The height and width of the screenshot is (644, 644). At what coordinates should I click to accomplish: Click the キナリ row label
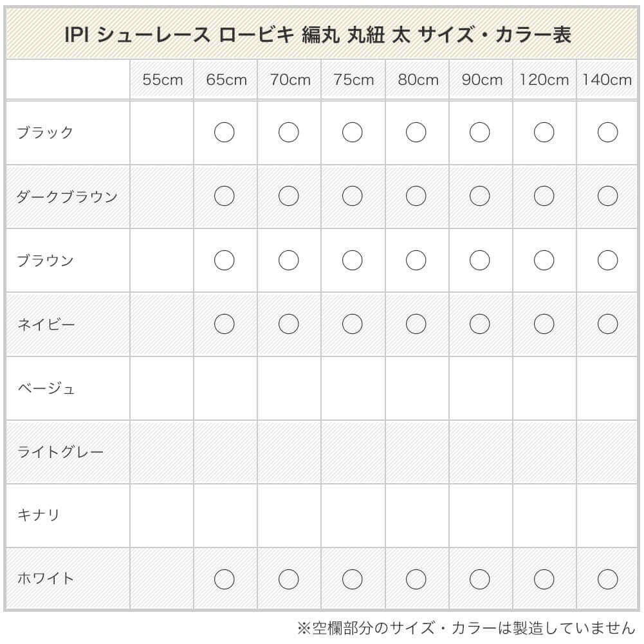38,515
